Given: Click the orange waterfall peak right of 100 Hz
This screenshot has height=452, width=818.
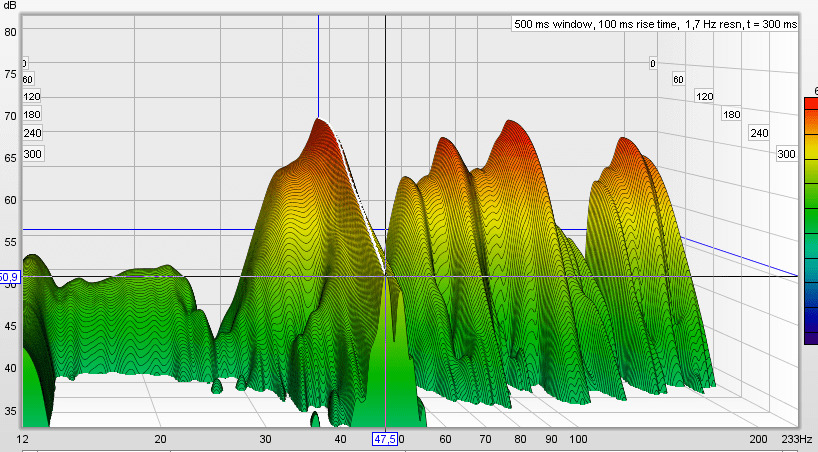Looking at the screenshot, I should [x=624, y=142].
